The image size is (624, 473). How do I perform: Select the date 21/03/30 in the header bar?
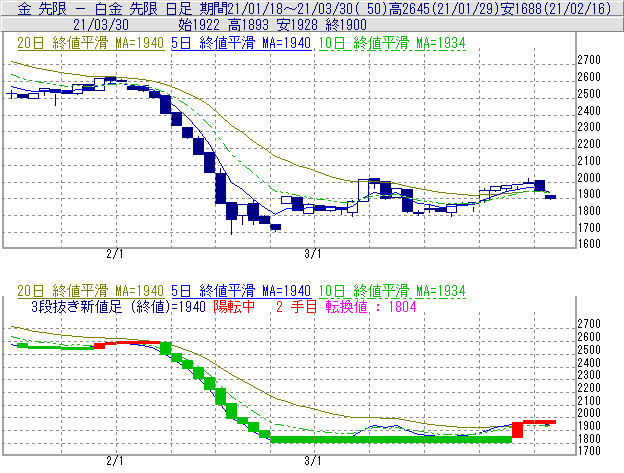point(101,25)
